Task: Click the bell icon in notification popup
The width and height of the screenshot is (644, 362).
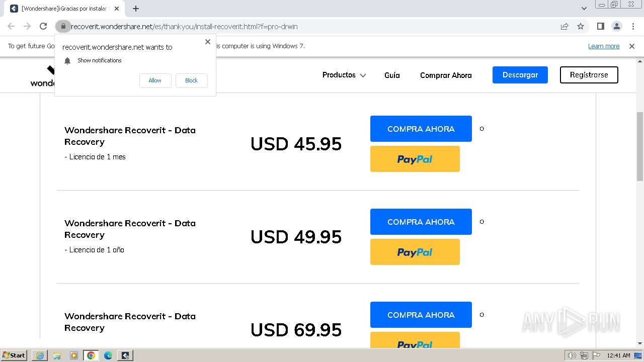Action: click(x=67, y=61)
